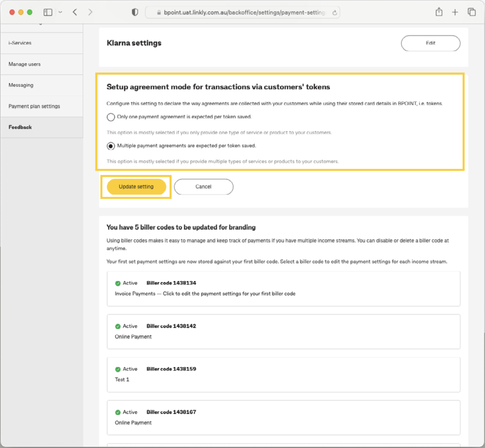Image resolution: width=485 pixels, height=448 pixels.
Task: Open the "Messaging" section
Action: (21, 85)
